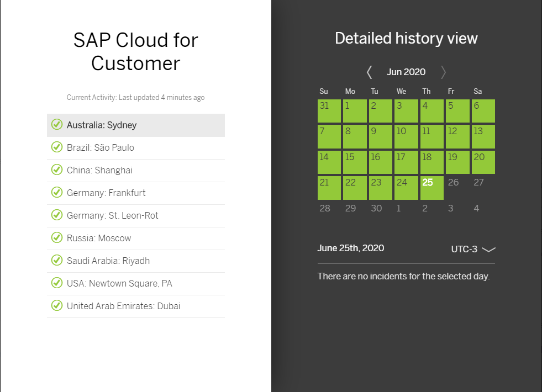Screen dimensions: 542x392
Task: Select the USA: Newtown Square, PA entry
Action: pyautogui.click(x=136, y=284)
